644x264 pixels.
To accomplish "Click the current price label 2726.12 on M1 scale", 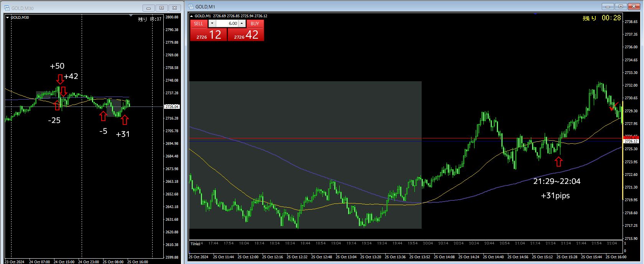I will click(x=631, y=141).
